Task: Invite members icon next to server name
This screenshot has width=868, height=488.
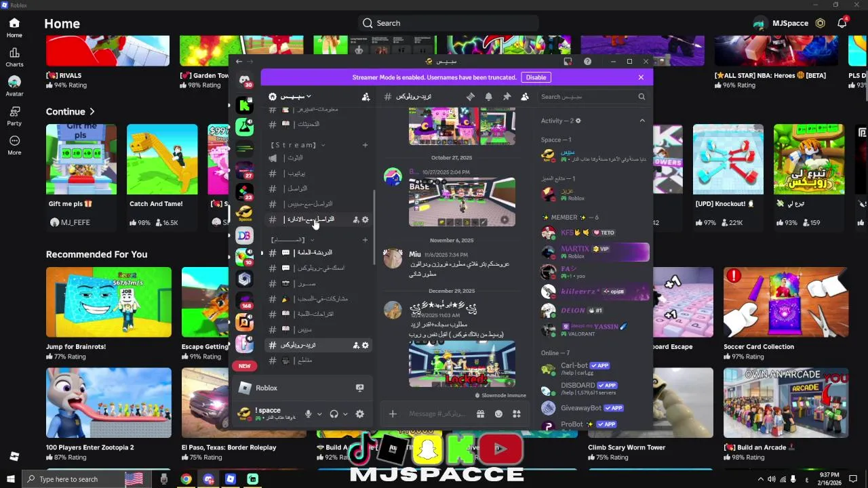Action: [x=366, y=97]
